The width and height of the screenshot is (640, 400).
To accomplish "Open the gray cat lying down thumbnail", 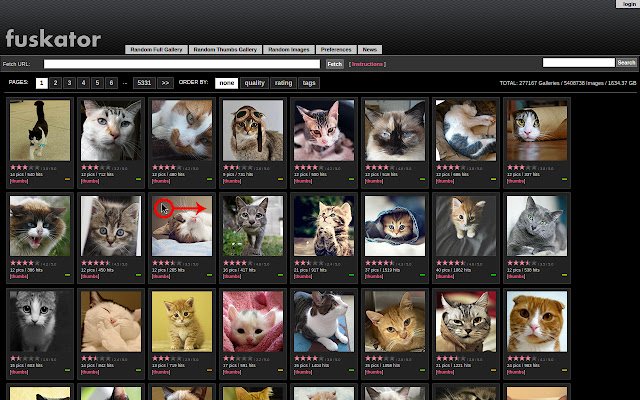I will pyautogui.click(x=537, y=226).
